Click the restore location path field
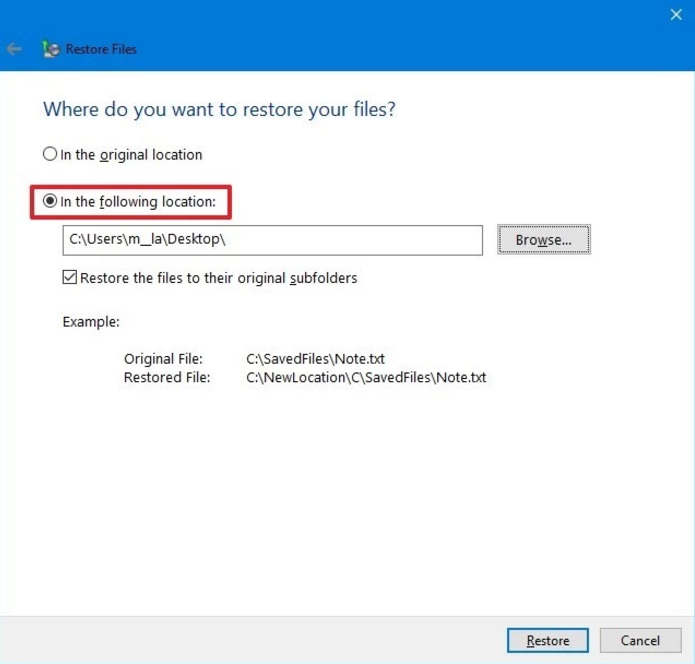695x664 pixels. click(x=273, y=240)
